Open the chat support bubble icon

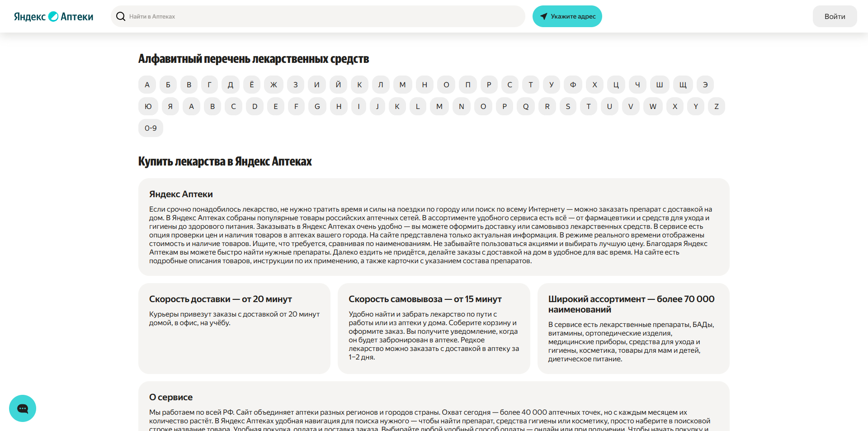tap(23, 408)
